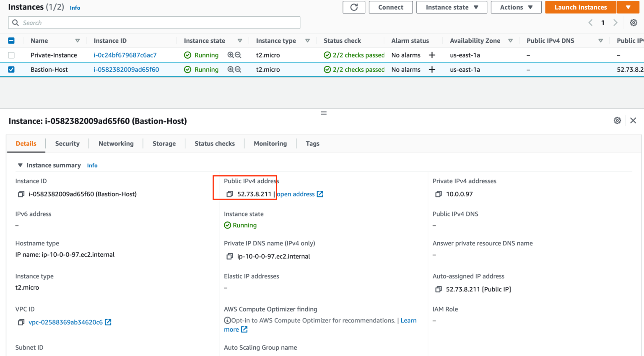Open instances table preferences gear
This screenshot has width=644, height=356.
634,22
